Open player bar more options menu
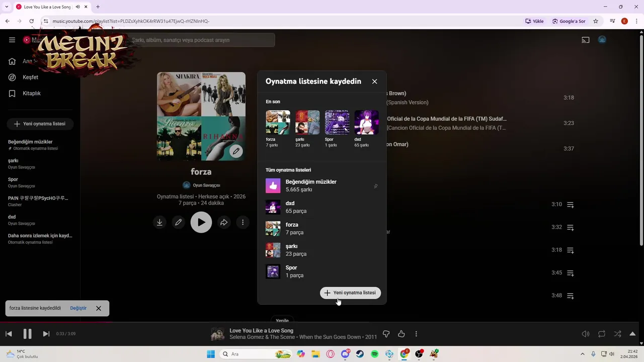Viewport: 644px width, 362px height. tap(416, 334)
